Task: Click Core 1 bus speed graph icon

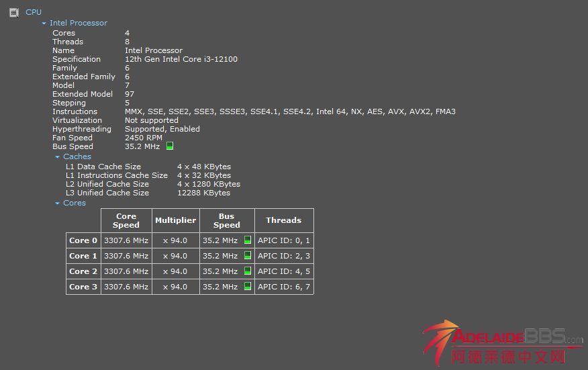Action: pyautogui.click(x=248, y=255)
